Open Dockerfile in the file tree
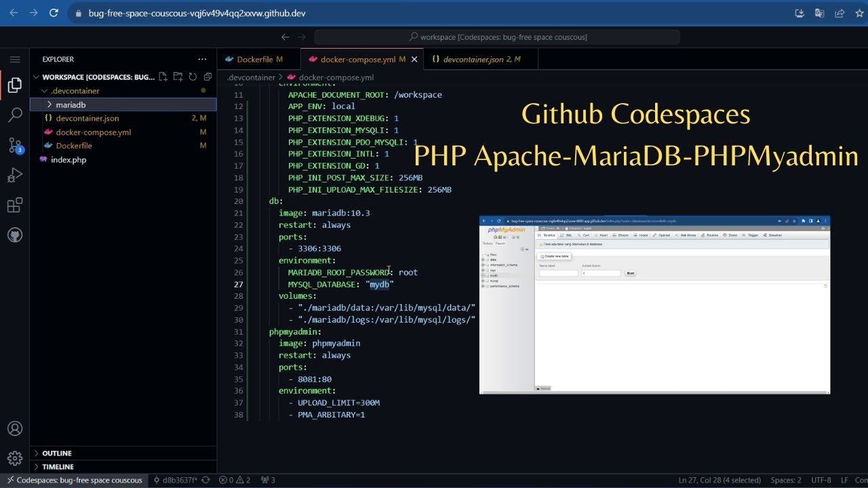868x488 pixels. pyautogui.click(x=74, y=146)
